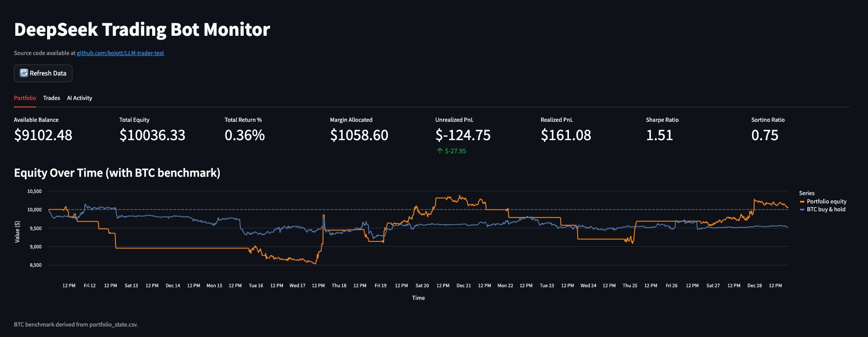Click the Sat 13 x-axis tick label
Screen dimensions: 868x337
(131, 285)
